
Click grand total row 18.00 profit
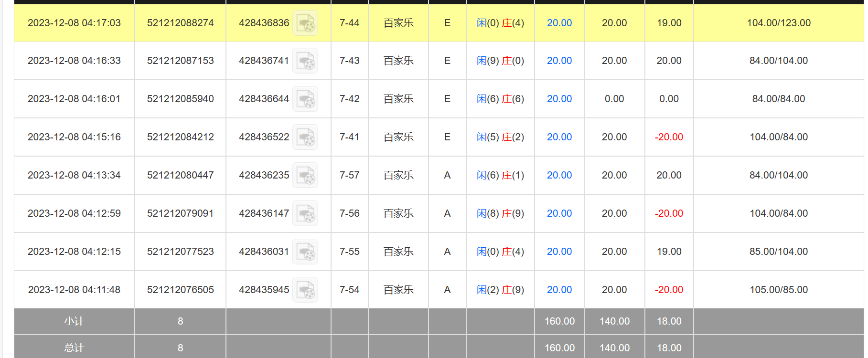pyautogui.click(x=669, y=348)
